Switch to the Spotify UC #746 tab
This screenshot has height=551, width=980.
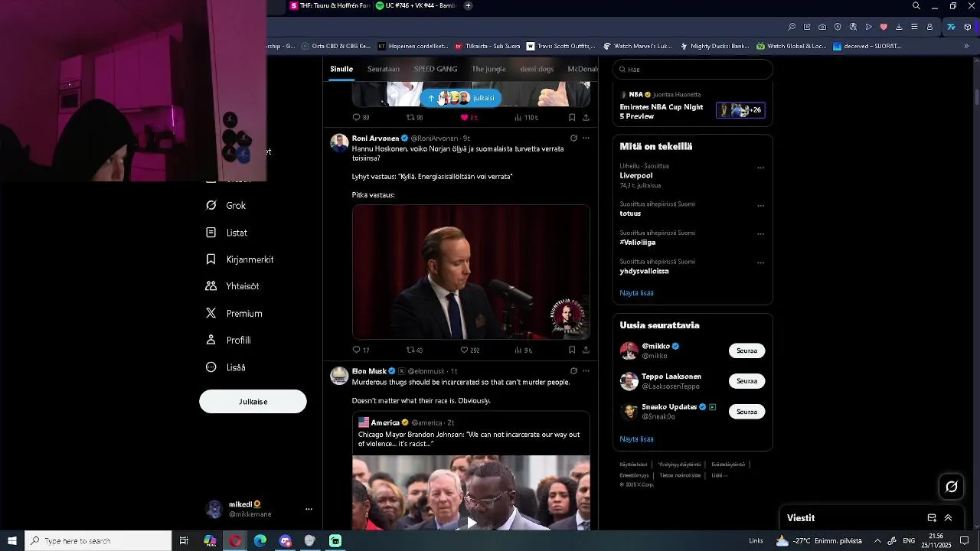point(416,5)
